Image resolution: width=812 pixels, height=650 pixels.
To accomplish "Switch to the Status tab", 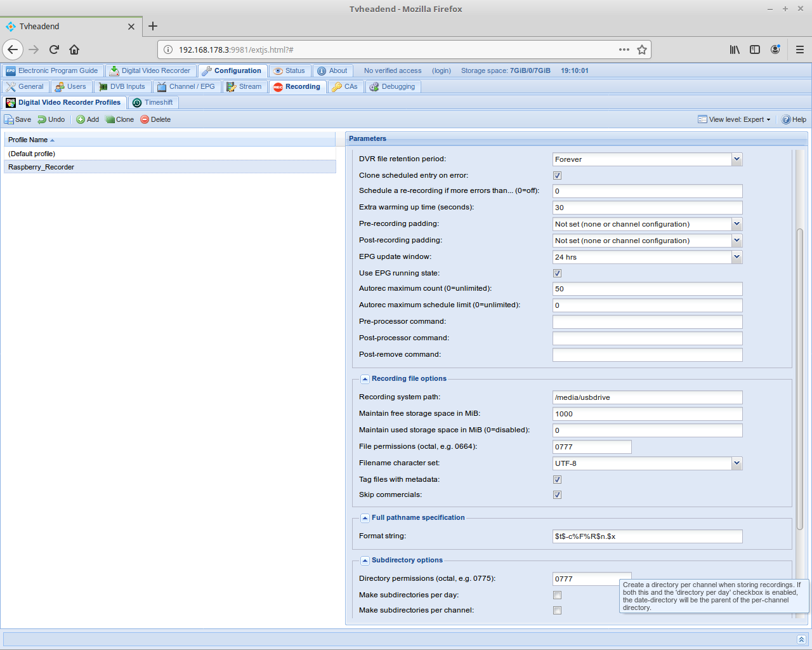I will tap(290, 70).
